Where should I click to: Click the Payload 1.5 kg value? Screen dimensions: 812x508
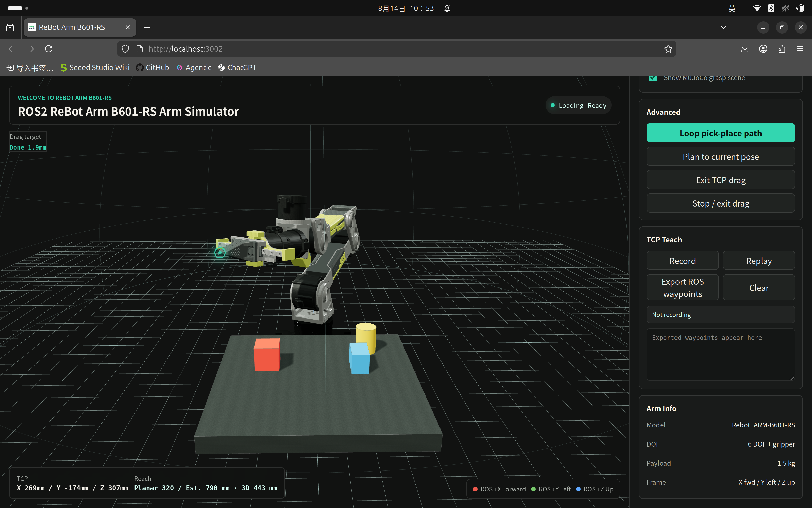pyautogui.click(x=786, y=463)
